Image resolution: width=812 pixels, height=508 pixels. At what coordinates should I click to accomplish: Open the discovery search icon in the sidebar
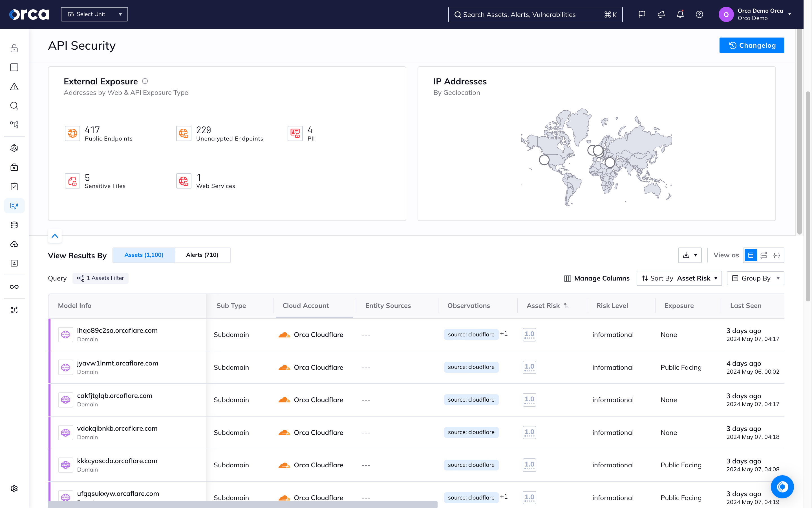point(14,106)
